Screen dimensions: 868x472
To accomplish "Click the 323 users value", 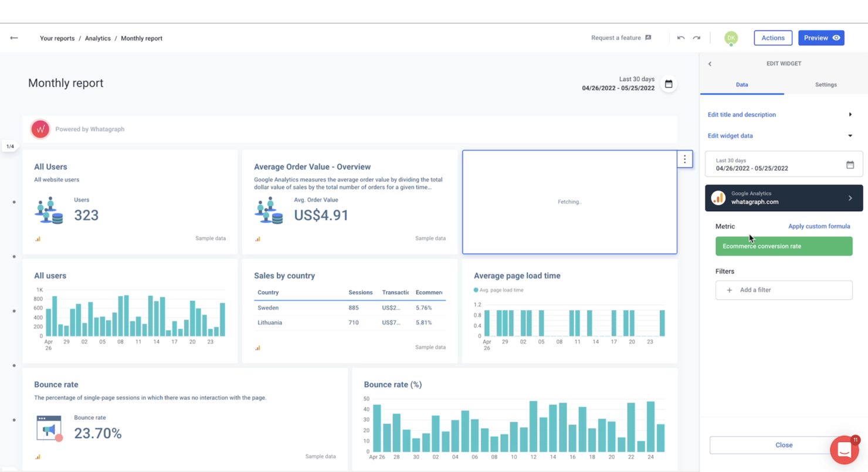I will (x=86, y=215).
